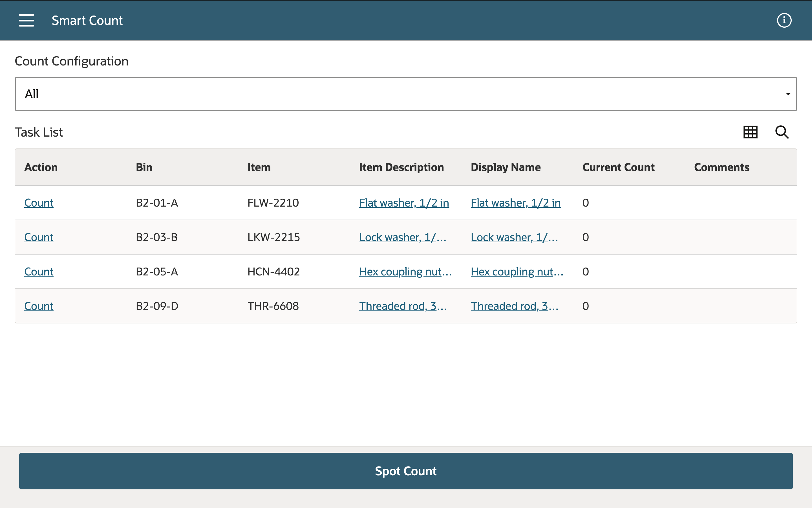Open Hex coupling nut Display Name link
This screenshot has height=508, width=812.
coord(517,271)
